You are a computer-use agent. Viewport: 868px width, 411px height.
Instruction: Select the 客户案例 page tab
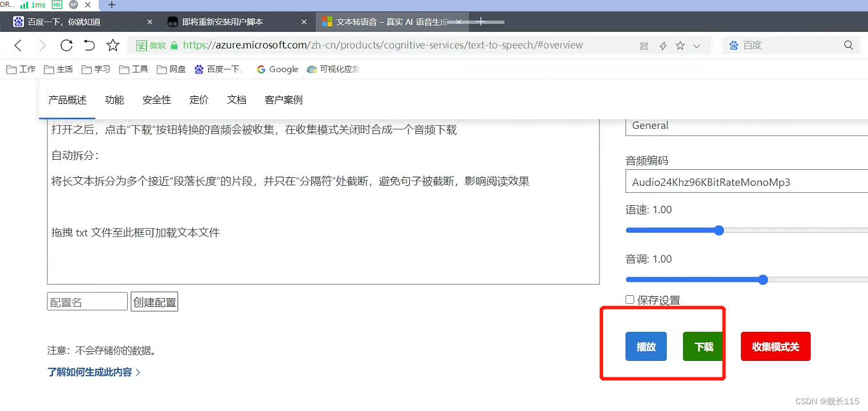[x=283, y=100]
